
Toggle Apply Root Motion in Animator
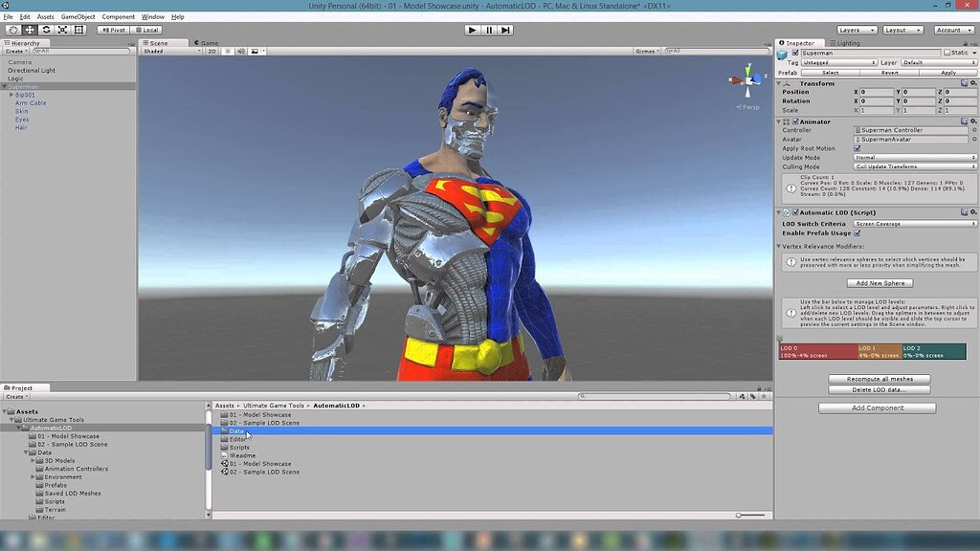coord(857,148)
